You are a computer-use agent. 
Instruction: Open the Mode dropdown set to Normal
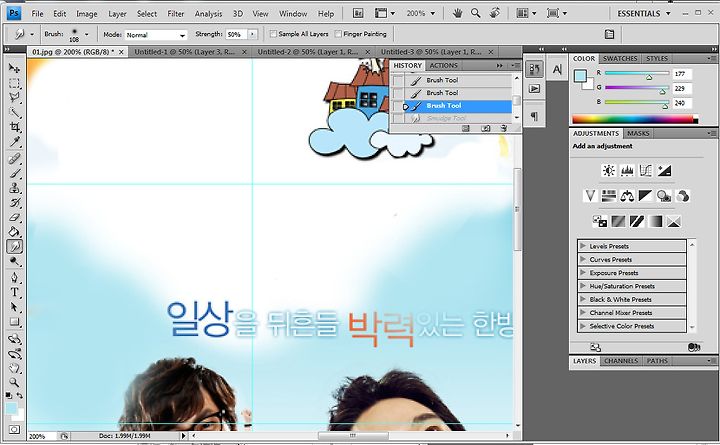pos(156,35)
